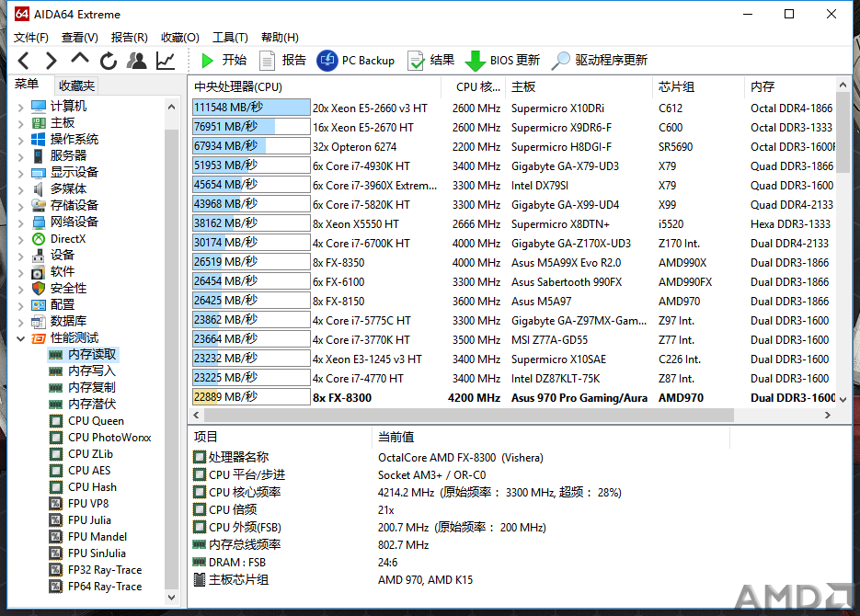Open BIOS 更新 from toolbar

click(x=503, y=61)
